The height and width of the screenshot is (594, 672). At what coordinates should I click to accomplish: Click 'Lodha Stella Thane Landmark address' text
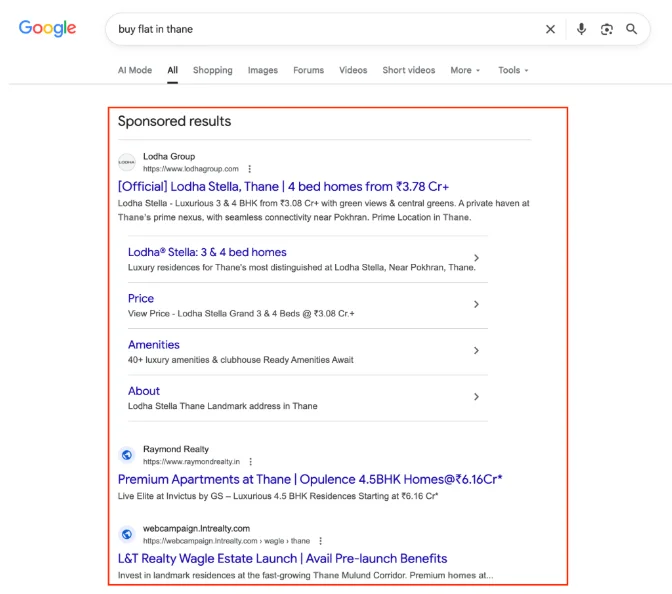point(222,406)
